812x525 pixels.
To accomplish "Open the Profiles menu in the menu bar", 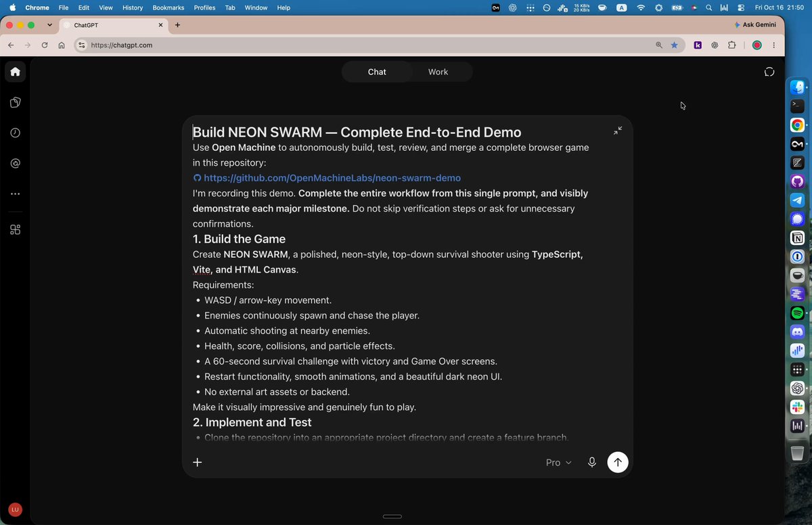I will pos(204,7).
